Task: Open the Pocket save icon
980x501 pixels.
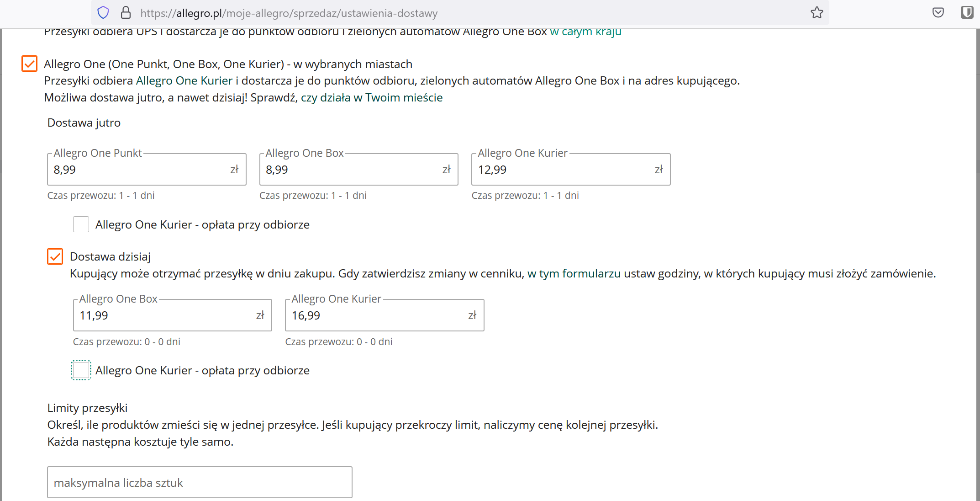Action: tap(938, 12)
